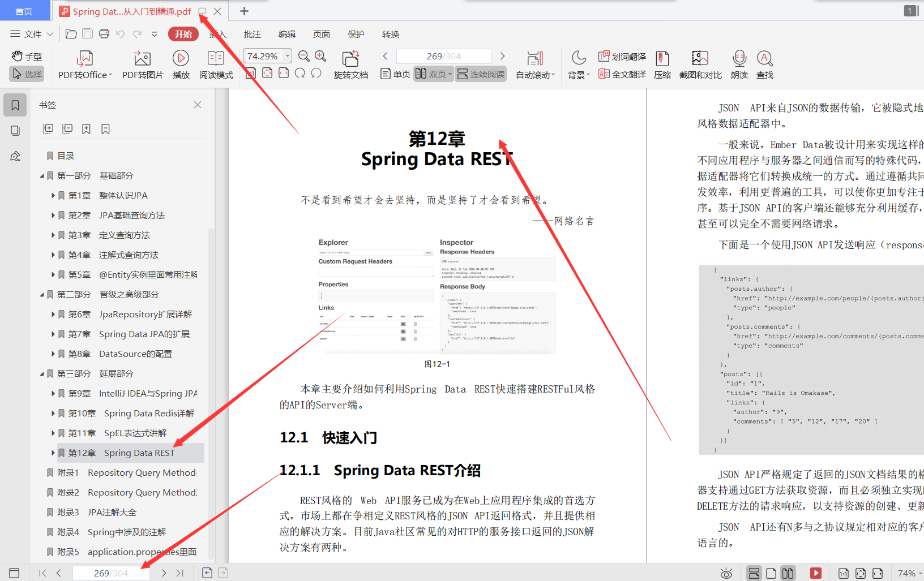Switch to the 页面 ribbon tab
This screenshot has height=581, width=924.
point(322,34)
